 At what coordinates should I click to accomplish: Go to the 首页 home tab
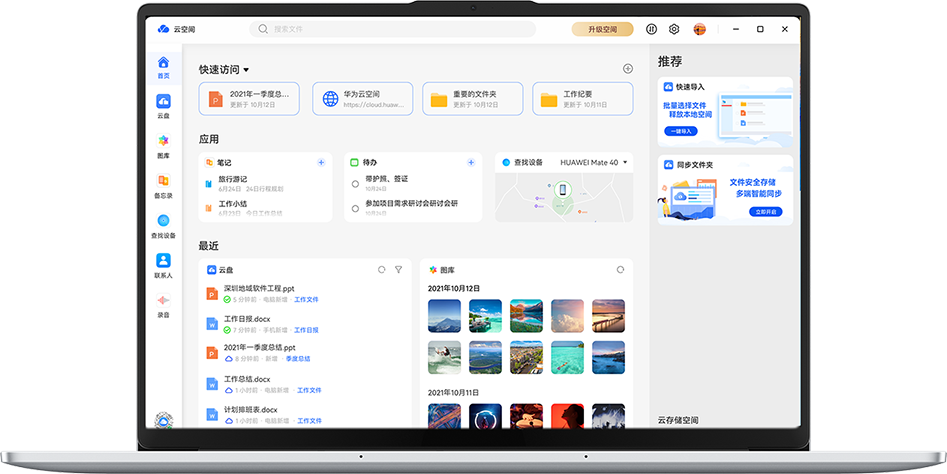coord(163,67)
